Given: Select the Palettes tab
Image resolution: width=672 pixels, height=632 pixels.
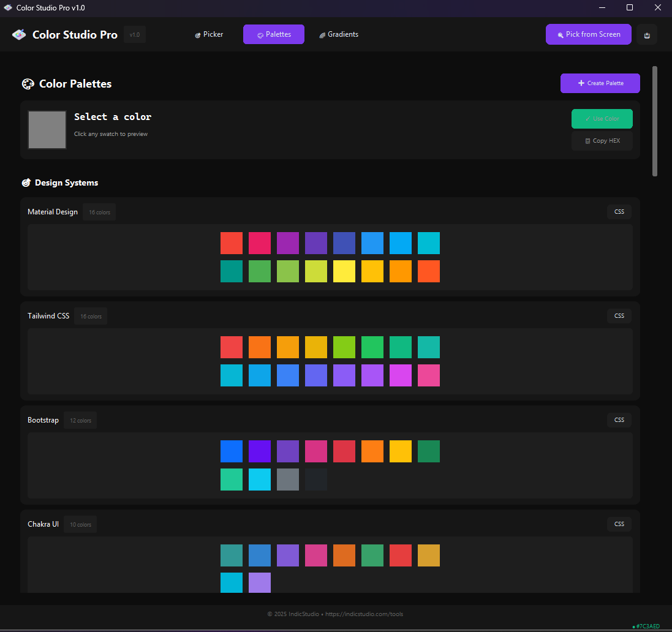Looking at the screenshot, I should pos(273,34).
